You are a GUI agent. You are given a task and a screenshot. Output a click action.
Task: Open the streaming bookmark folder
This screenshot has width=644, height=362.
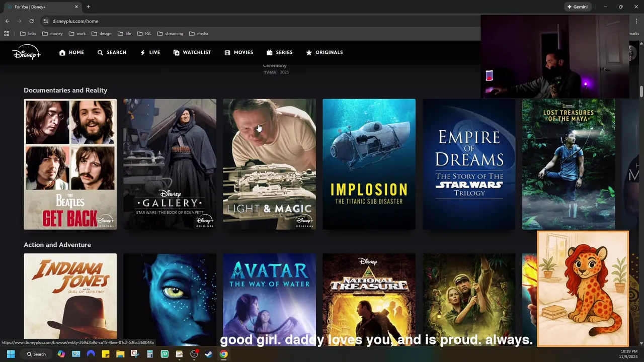click(x=170, y=34)
